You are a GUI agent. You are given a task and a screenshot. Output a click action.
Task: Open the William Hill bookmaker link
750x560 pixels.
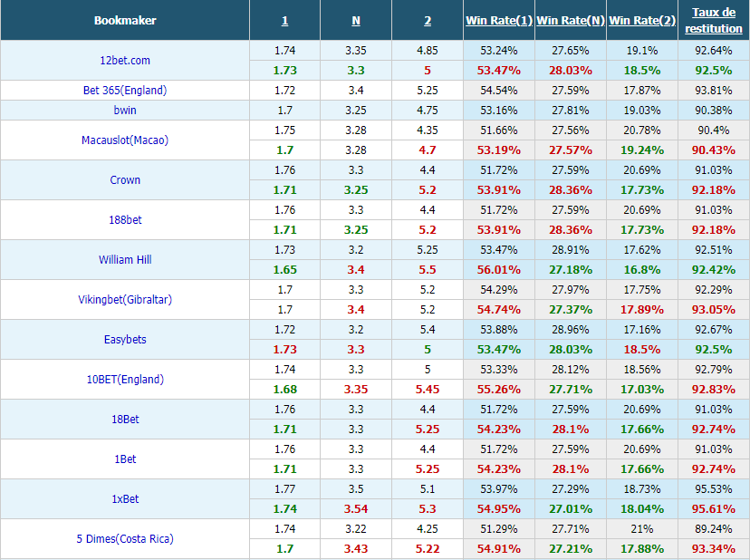click(x=125, y=259)
